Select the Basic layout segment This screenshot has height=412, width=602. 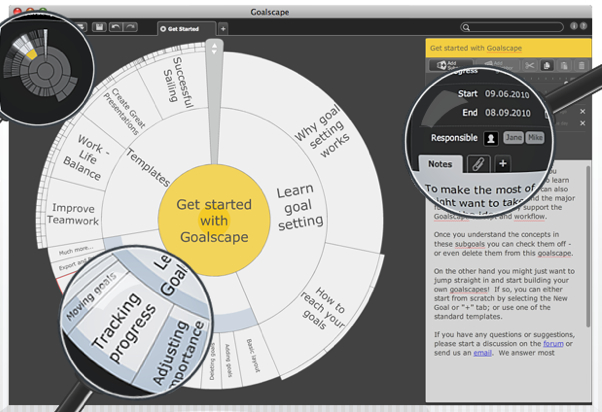coord(253,355)
